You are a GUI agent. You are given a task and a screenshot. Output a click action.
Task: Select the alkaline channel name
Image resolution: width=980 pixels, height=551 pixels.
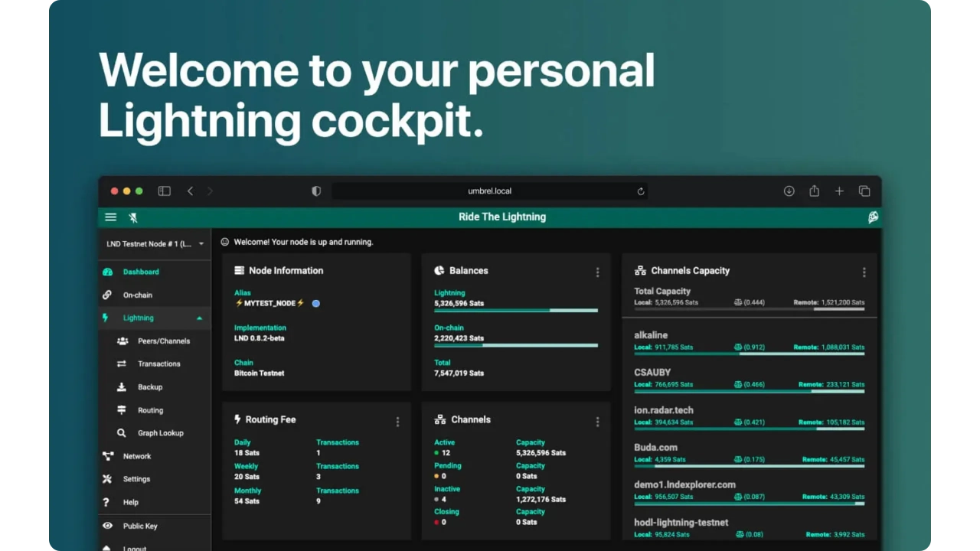651,335
